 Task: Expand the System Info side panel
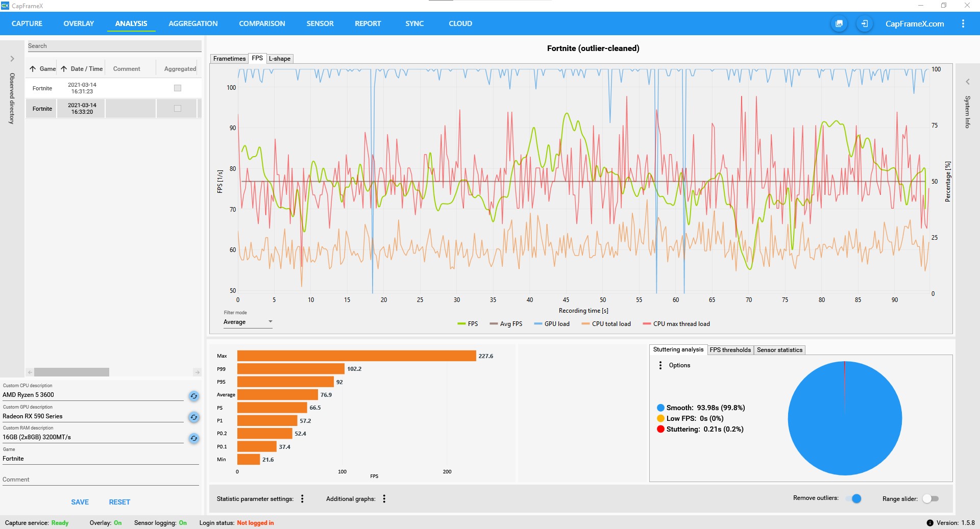967,82
